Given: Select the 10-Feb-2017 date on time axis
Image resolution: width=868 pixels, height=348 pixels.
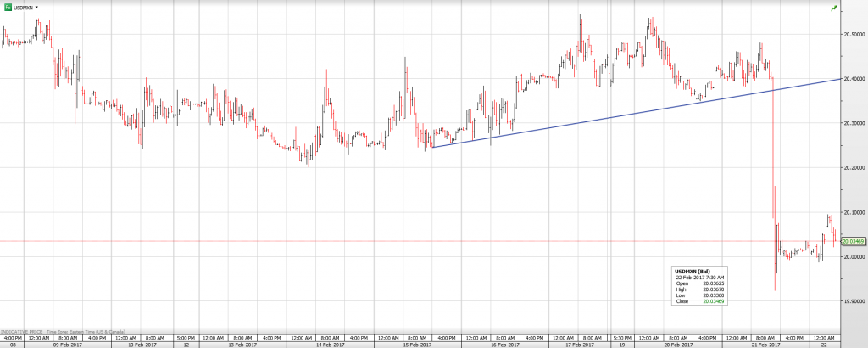Looking at the screenshot, I should [142, 345].
